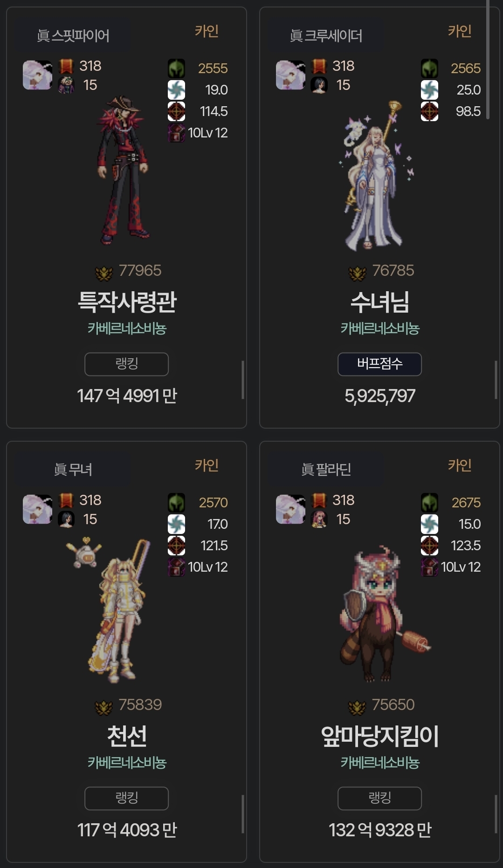Open the 眞 팔라딘 class tab
The height and width of the screenshot is (868, 503).
tap(326, 470)
